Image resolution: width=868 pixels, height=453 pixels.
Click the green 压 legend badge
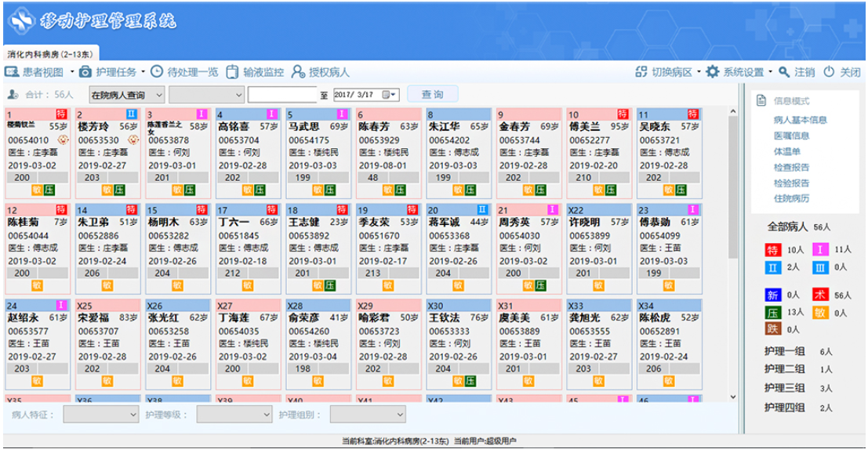(772, 313)
